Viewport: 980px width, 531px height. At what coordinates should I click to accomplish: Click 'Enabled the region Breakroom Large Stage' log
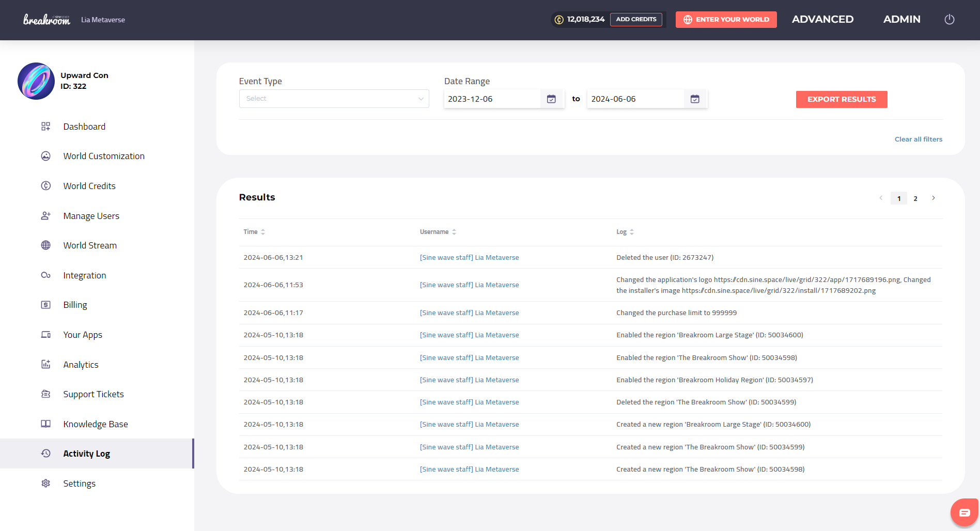709,335
